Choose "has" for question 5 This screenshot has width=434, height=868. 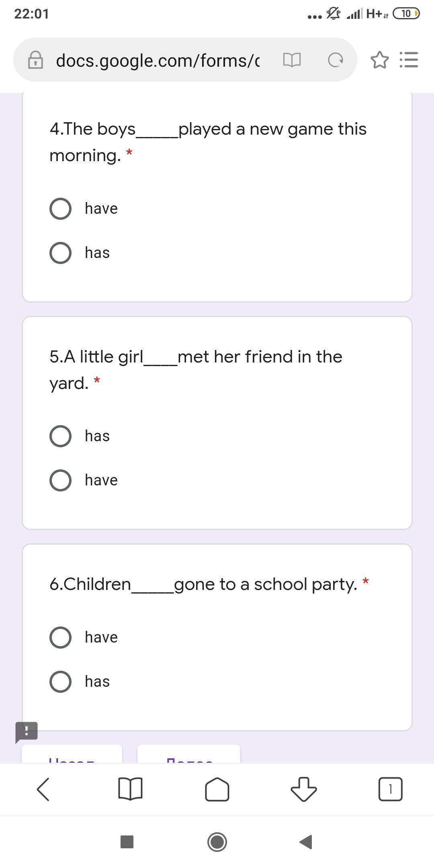[61, 436]
